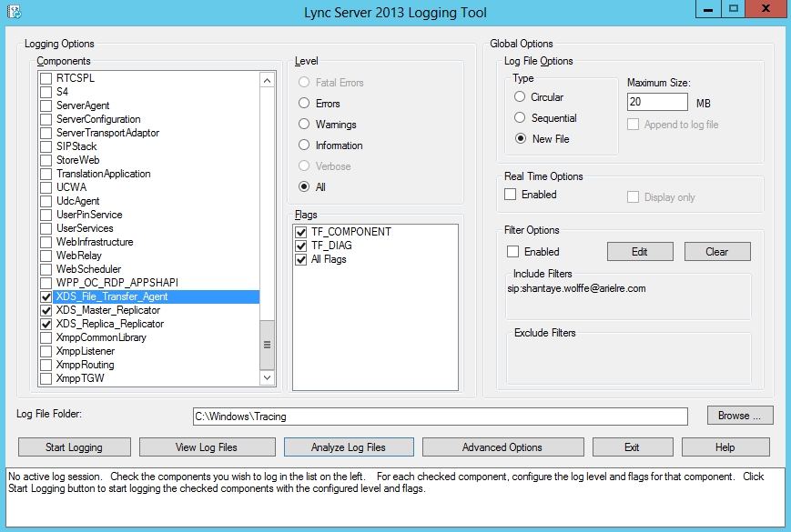Click the Clear filter button
This screenshot has width=791, height=532.
coord(717,251)
